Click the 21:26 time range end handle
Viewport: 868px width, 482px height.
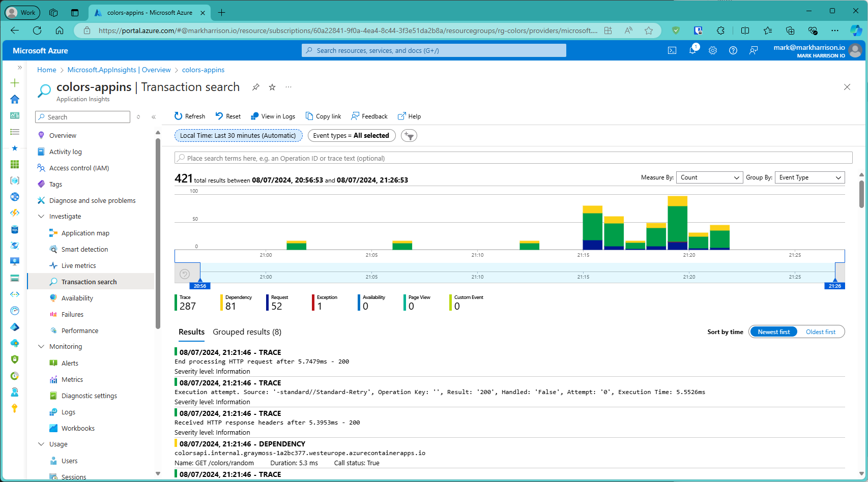coord(834,285)
